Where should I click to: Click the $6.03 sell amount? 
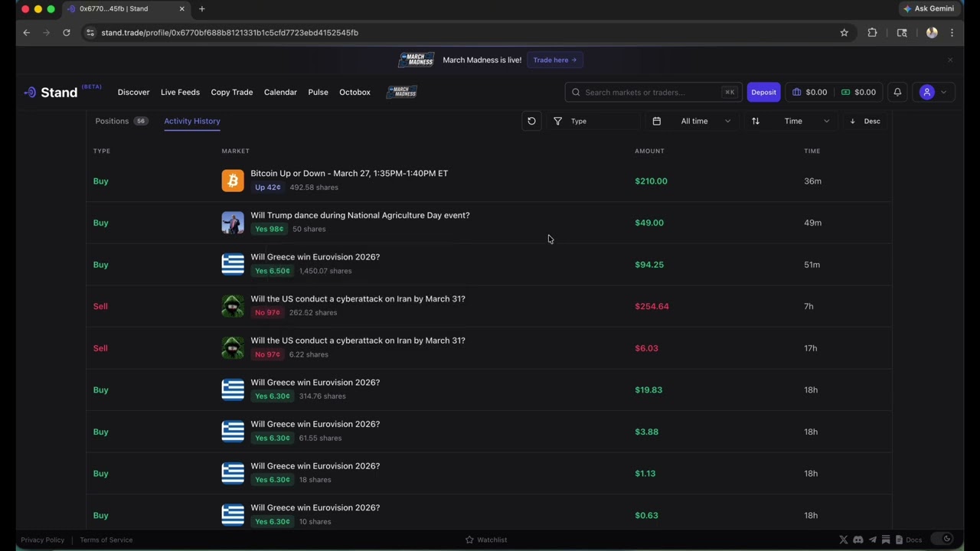[x=646, y=348]
